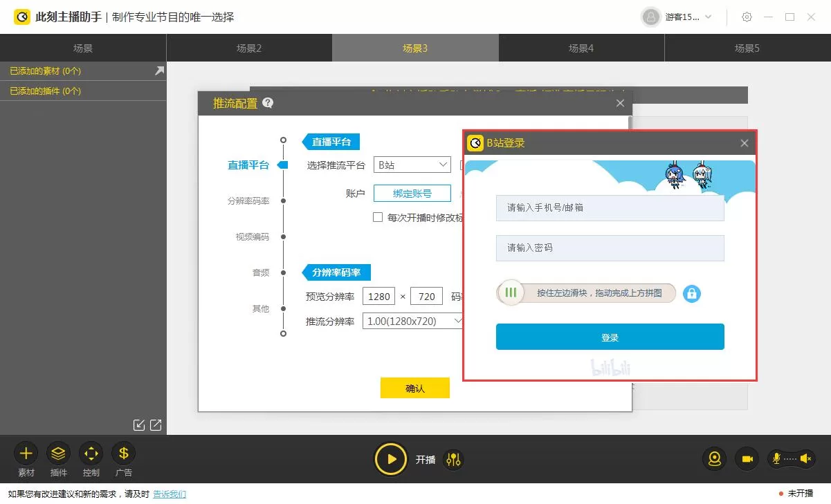Expand the 游客 account dropdown arrow
The width and height of the screenshot is (831, 504).
[708, 17]
